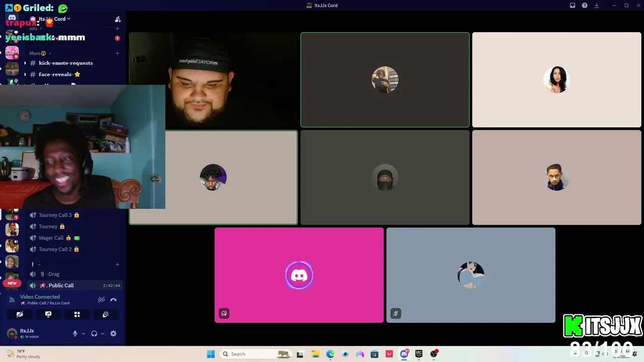Deafen with the headphones button

[94, 333]
